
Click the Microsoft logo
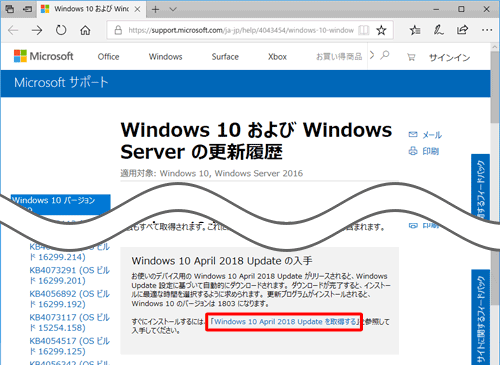point(44,56)
